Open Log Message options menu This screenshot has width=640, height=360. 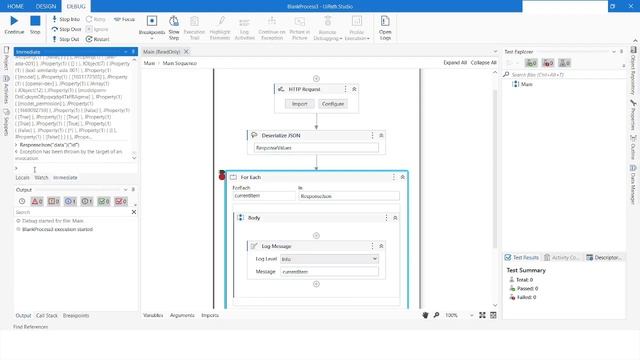pyautogui.click(x=372, y=246)
